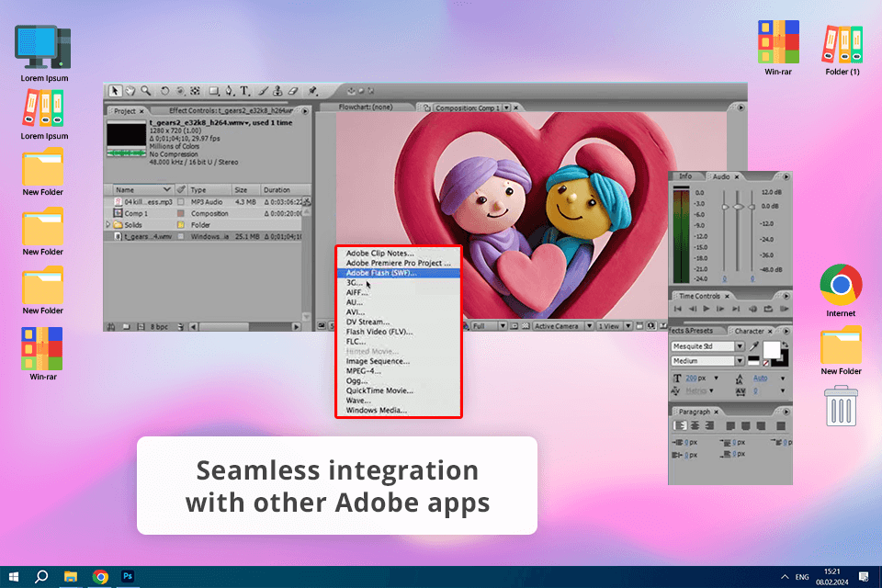Open Photoshop from the taskbar

tap(128, 577)
